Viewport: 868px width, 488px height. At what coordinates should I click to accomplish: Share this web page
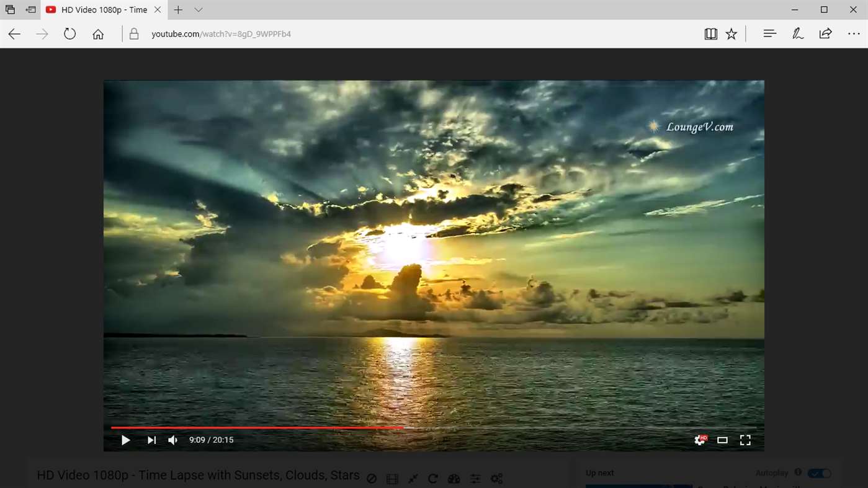tap(825, 34)
